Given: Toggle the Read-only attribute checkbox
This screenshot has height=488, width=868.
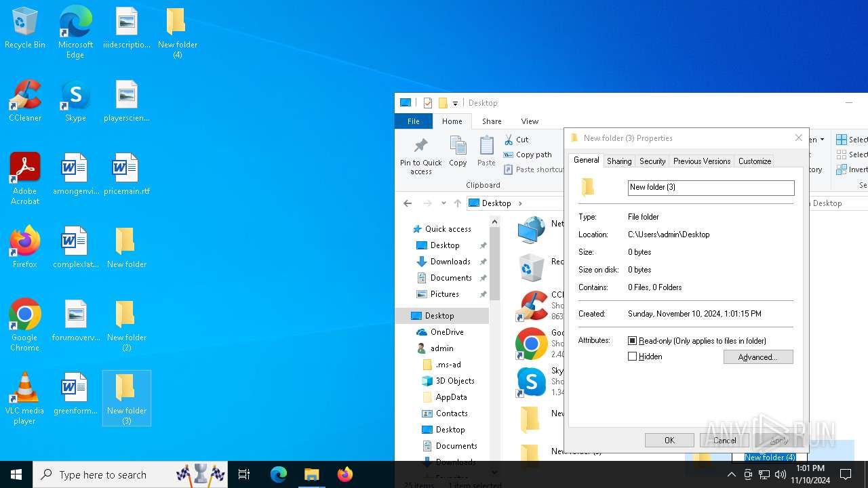Looking at the screenshot, I should 633,341.
